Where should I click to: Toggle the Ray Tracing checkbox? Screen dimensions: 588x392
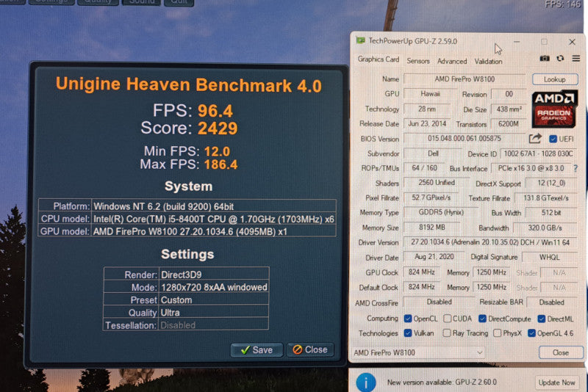[447, 333]
